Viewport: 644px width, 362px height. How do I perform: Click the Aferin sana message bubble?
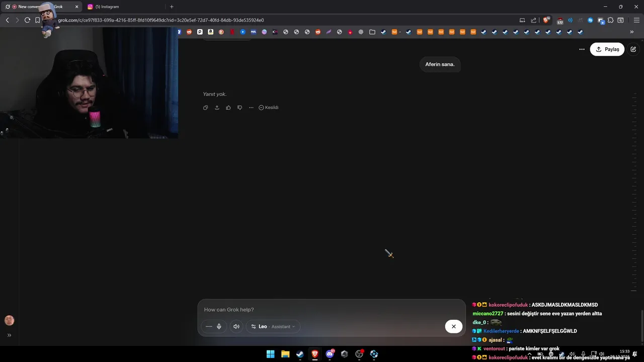coord(440,64)
